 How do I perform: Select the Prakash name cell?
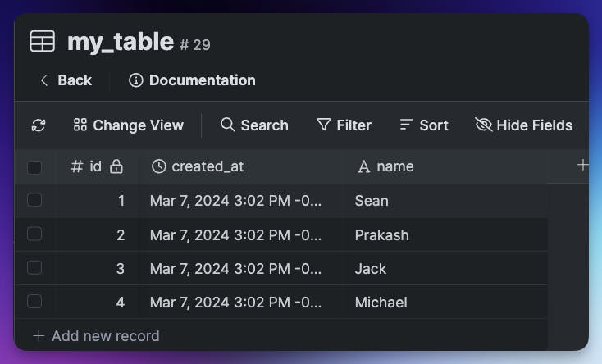[381, 235]
